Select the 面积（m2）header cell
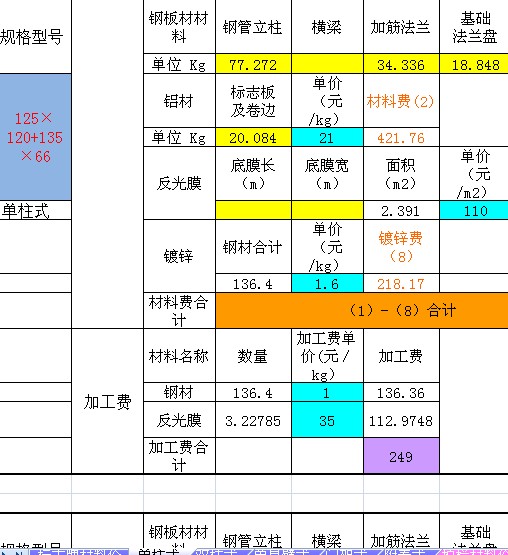The width and height of the screenshot is (508, 555). (x=401, y=174)
